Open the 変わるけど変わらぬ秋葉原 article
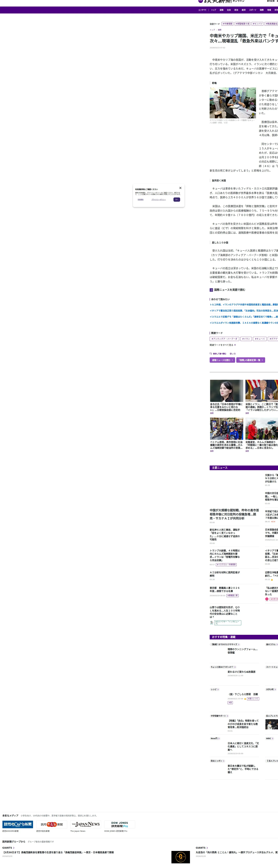The height and width of the screenshot is (868, 278). [242, 672]
